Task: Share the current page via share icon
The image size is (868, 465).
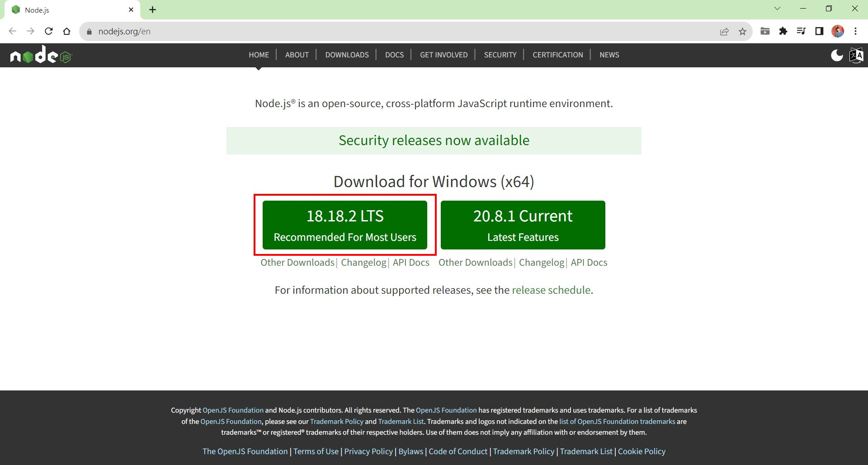Action: [724, 31]
